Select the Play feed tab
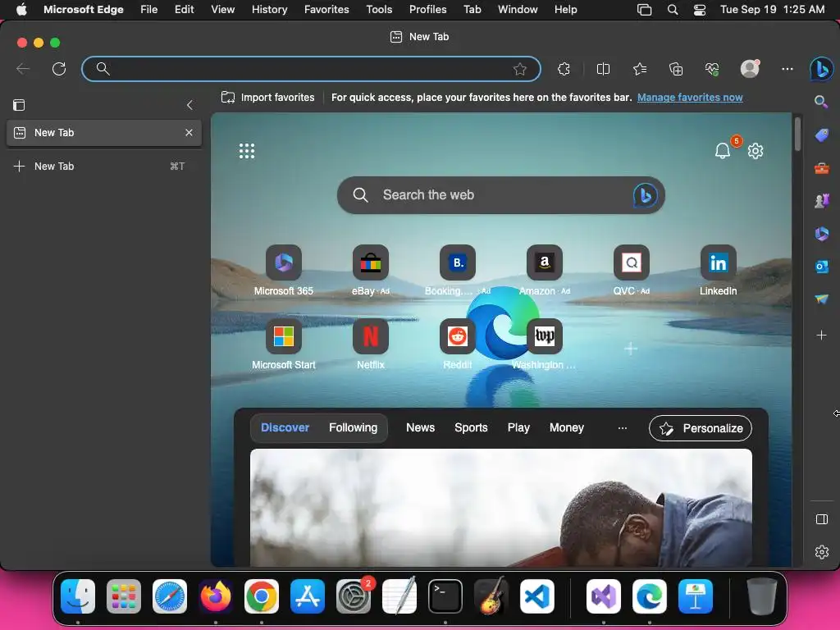Viewport: 840px width, 630px height. click(518, 427)
